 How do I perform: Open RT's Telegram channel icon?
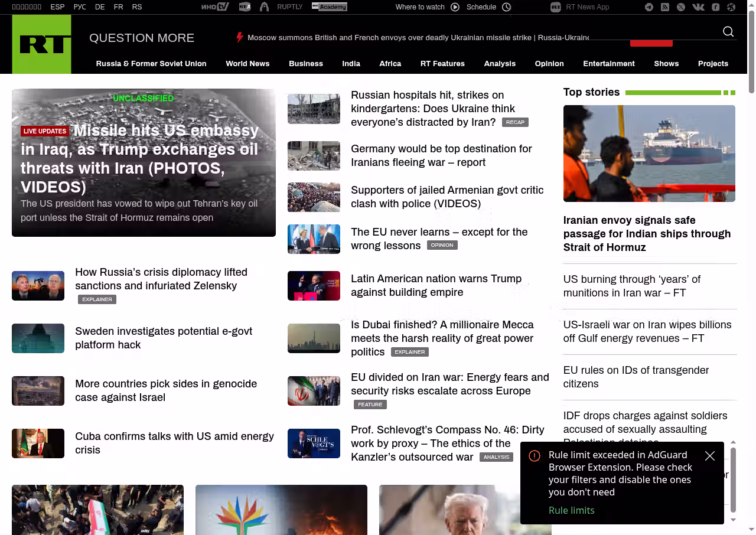pos(649,7)
